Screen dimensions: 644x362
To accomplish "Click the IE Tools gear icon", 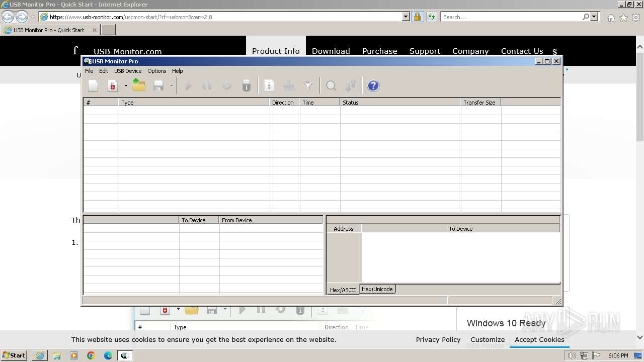I will tap(636, 18).
